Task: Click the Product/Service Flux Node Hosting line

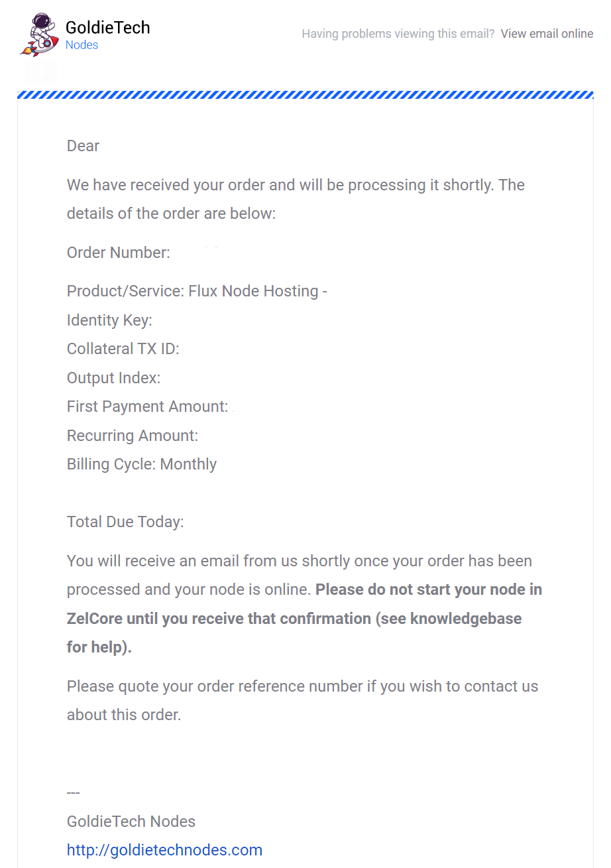Action: (197, 291)
